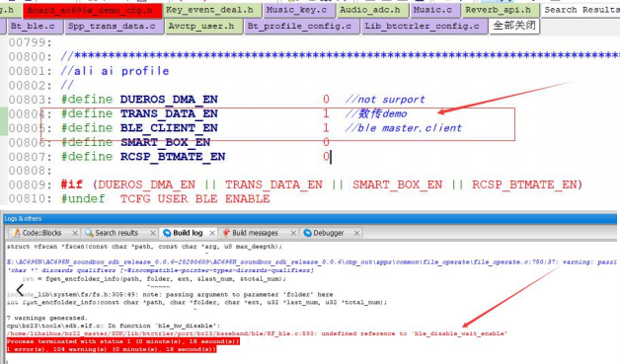Screen dimensions: 620x364
Task: Open the Audio_adc.h tab
Action: click(x=373, y=10)
